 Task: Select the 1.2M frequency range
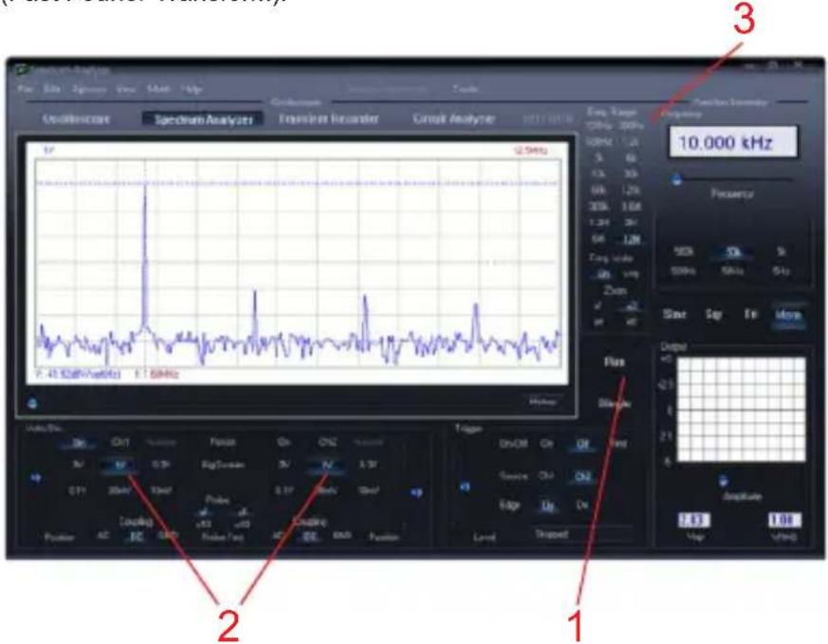598,223
